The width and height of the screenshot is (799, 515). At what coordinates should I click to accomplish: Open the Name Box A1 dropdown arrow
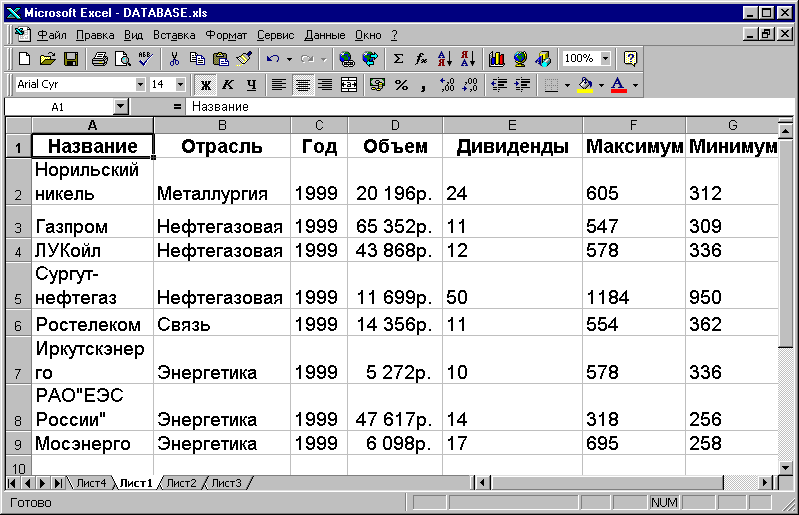point(120,106)
